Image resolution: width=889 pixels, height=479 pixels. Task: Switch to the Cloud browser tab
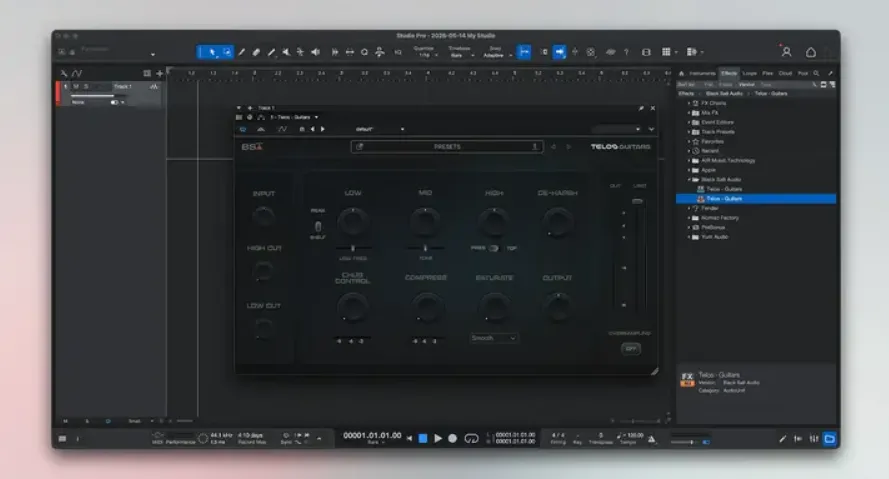785,73
